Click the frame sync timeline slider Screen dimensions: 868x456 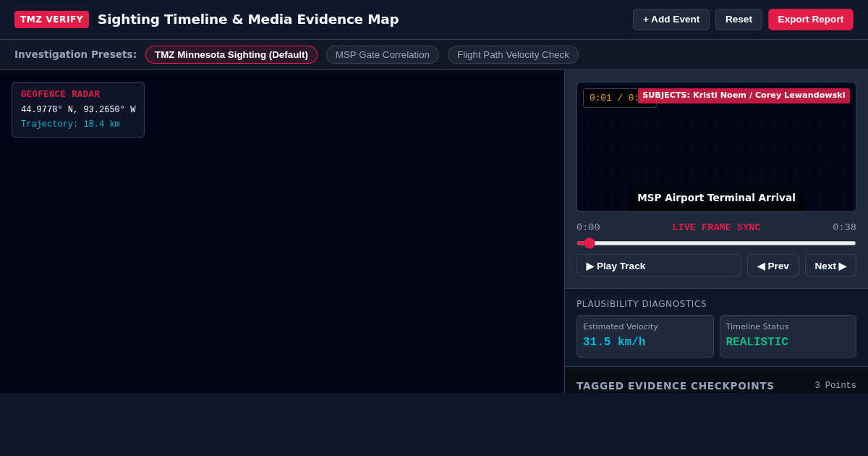point(716,243)
